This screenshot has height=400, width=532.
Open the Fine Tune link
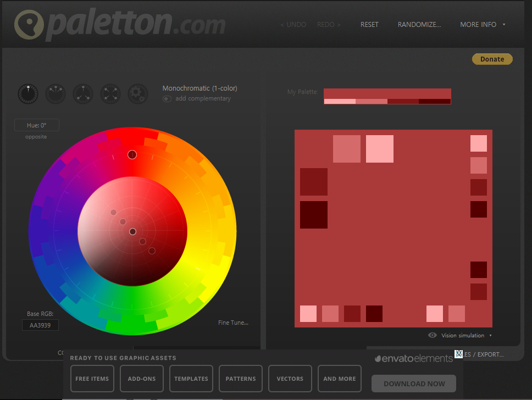(233, 323)
